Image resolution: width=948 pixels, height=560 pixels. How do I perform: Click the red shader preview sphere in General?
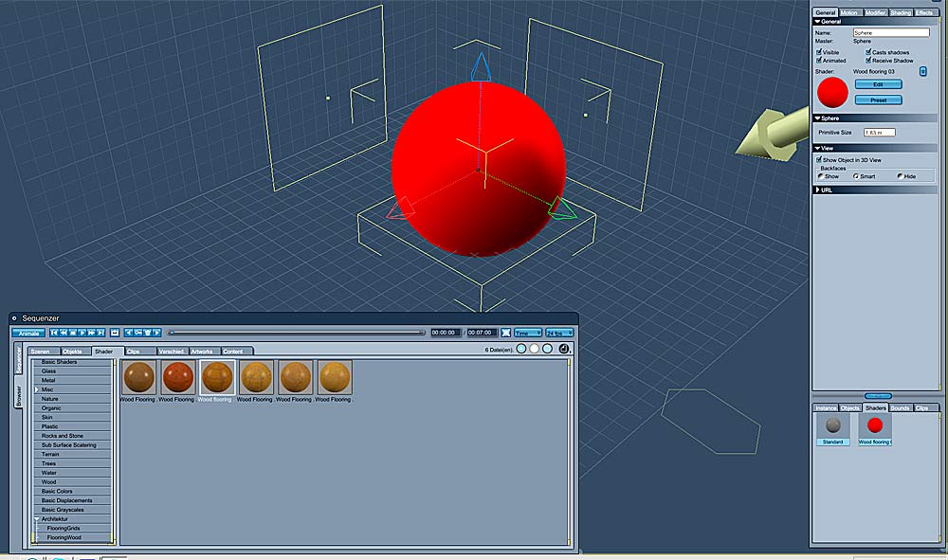(832, 93)
